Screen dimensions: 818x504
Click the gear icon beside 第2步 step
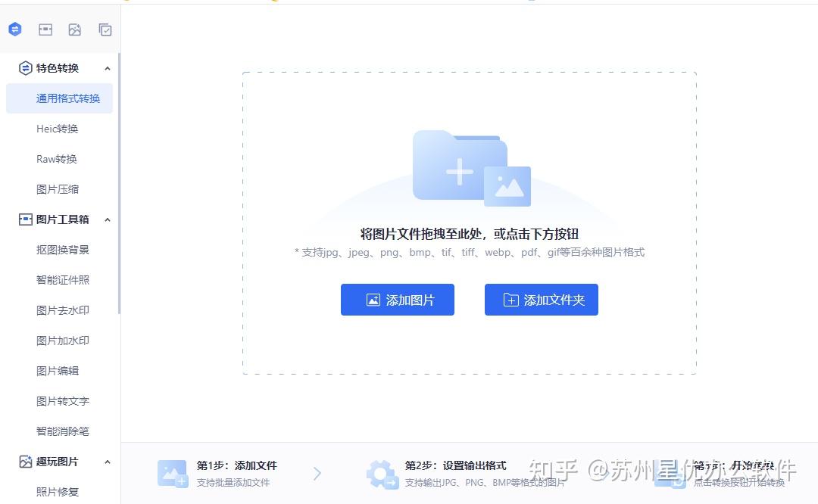382,473
